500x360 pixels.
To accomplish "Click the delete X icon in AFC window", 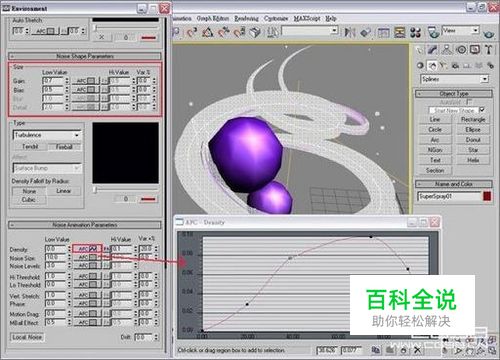I will [417, 350].
